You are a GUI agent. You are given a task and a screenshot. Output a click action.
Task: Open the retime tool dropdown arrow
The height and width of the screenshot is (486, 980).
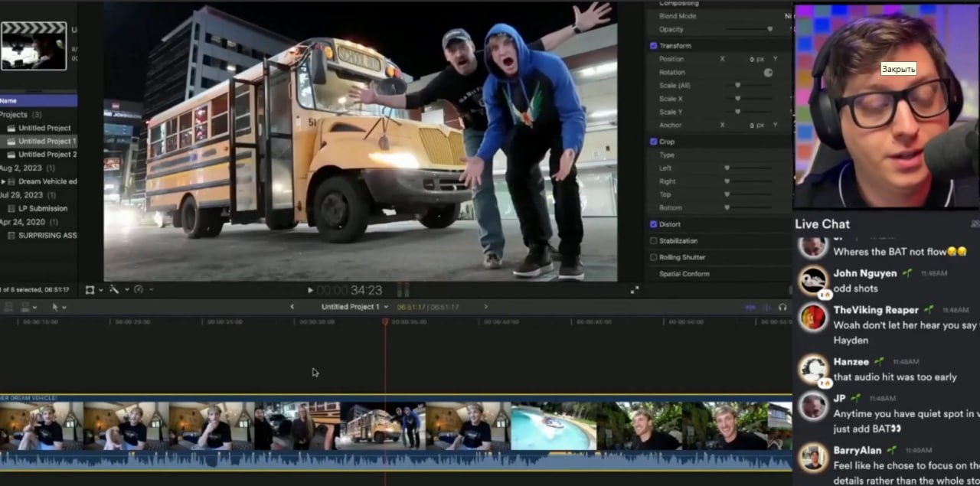coord(151,289)
